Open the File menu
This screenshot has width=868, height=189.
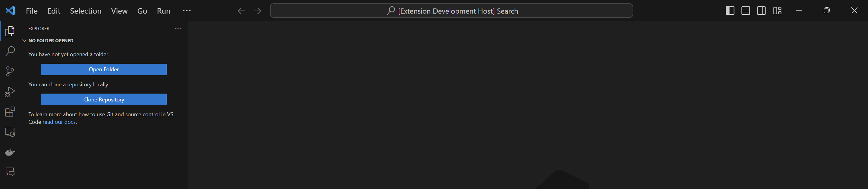click(32, 11)
